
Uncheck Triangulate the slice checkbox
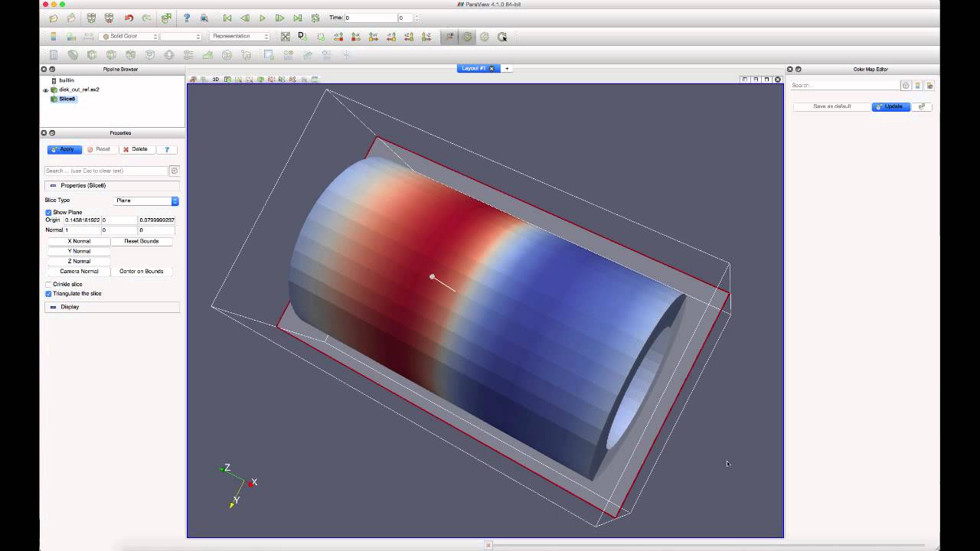tap(48, 293)
